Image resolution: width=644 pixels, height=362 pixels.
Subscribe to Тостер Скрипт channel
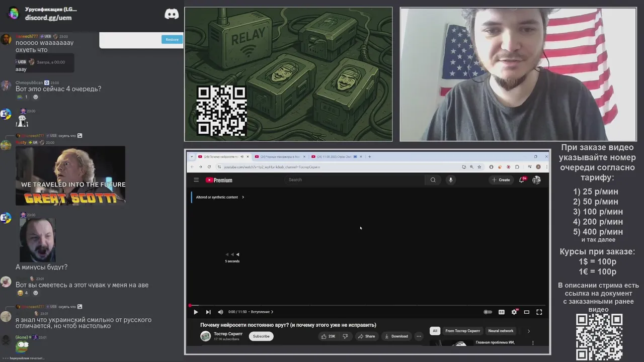[x=261, y=336]
